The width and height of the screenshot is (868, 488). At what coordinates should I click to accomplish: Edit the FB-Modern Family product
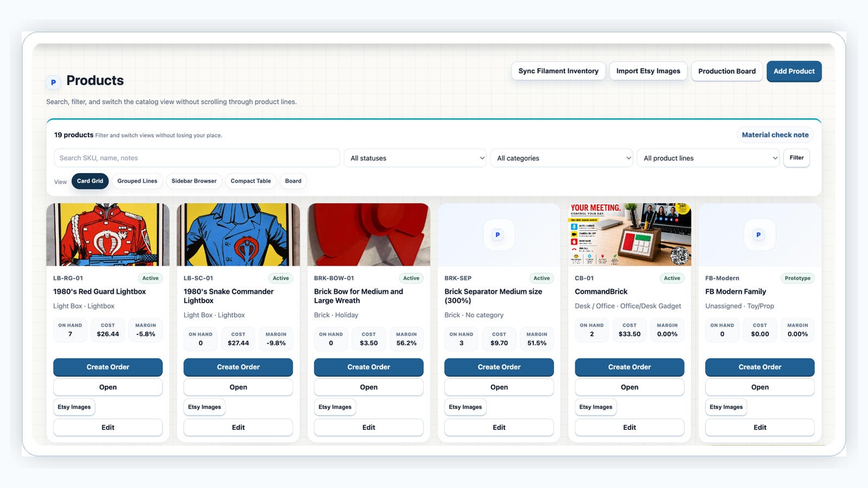[x=760, y=427]
